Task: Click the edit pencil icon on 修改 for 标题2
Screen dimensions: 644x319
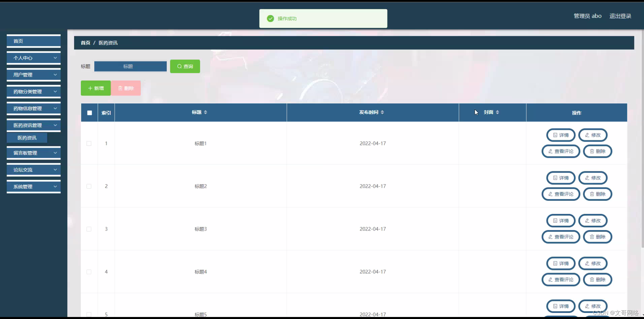Action: 587,178
